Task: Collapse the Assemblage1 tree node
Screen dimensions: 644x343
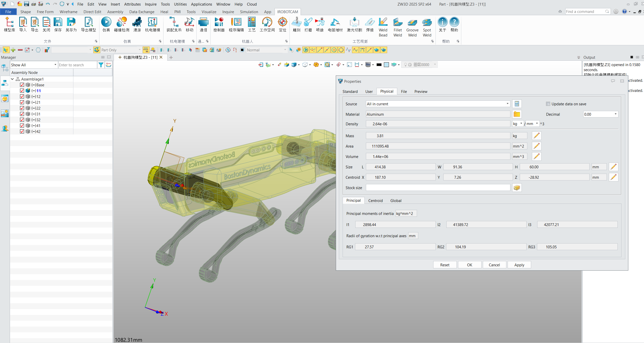Action: tap(12, 79)
